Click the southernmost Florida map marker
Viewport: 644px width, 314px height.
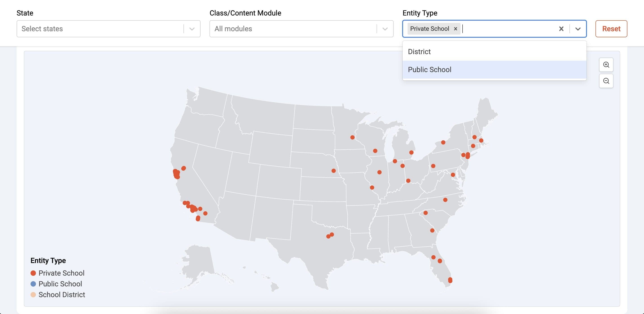pos(450,280)
